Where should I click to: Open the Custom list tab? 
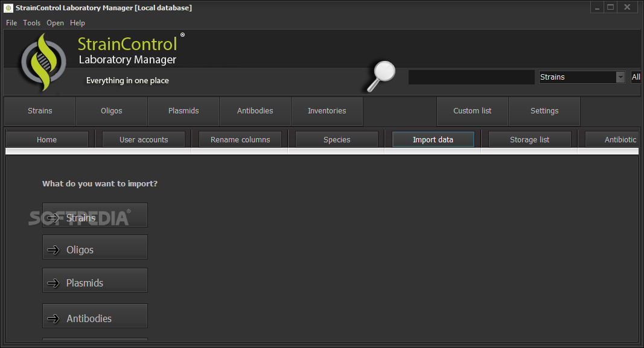pyautogui.click(x=473, y=111)
